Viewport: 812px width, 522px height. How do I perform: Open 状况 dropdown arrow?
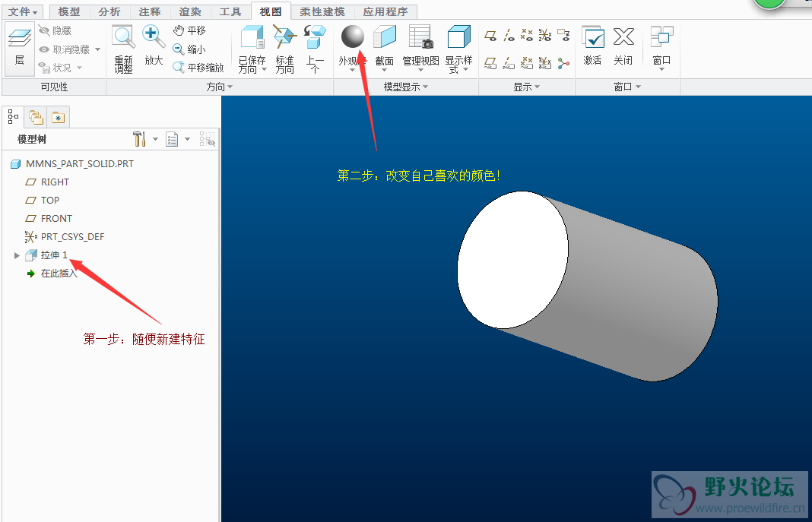point(79,68)
